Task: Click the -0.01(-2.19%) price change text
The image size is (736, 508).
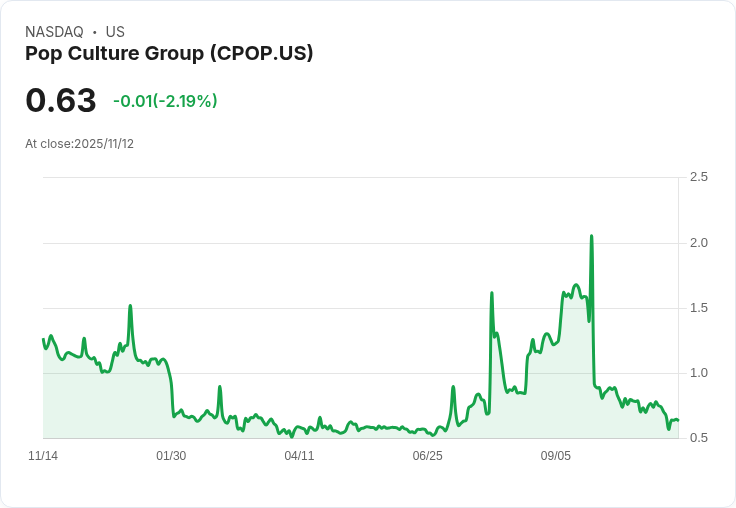Action: [165, 101]
